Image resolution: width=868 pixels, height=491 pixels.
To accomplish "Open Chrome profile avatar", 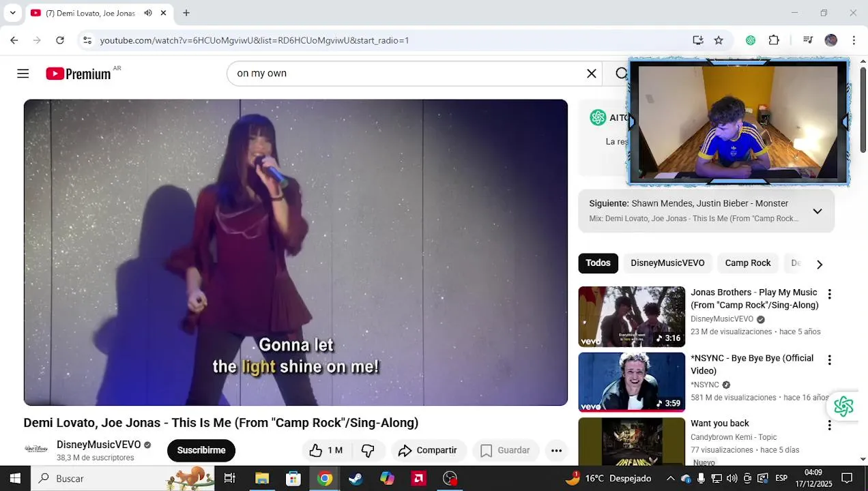I will point(830,40).
